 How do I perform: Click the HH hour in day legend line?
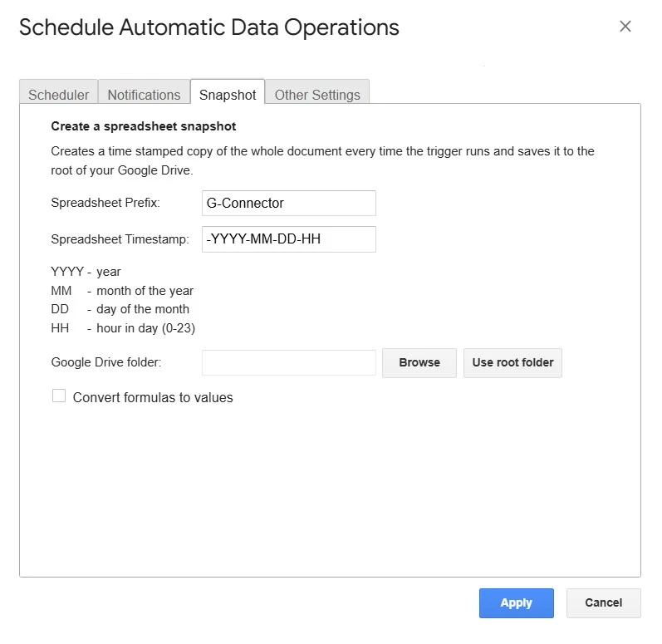(123, 327)
